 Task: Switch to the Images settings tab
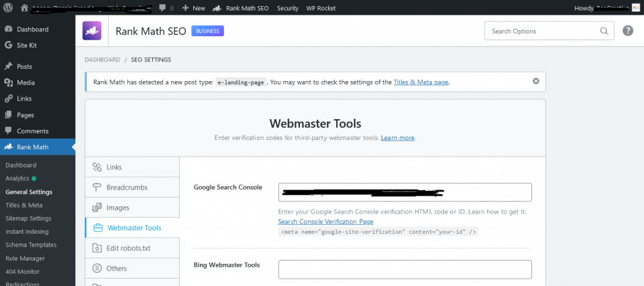coord(132,208)
